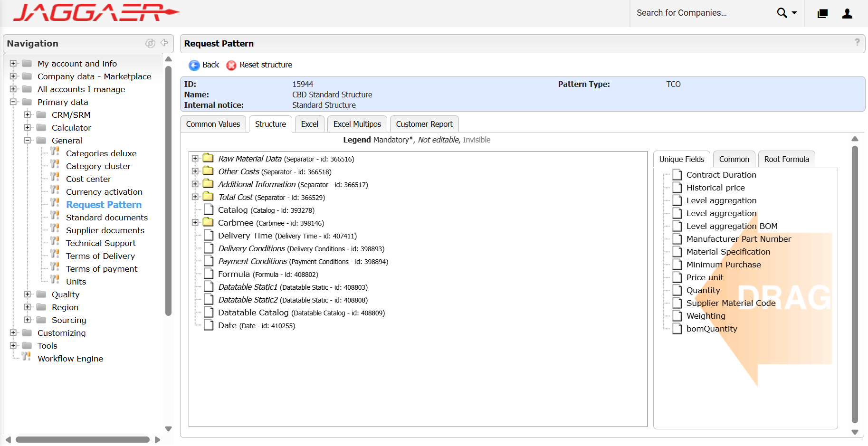Click the Units tool icon
The width and height of the screenshot is (868, 446).
tap(55, 280)
